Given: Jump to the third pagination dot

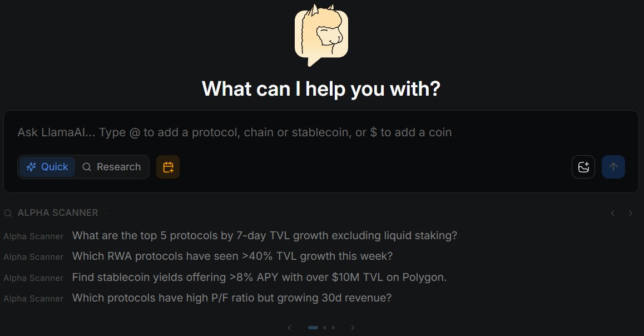Looking at the screenshot, I should tap(333, 328).
